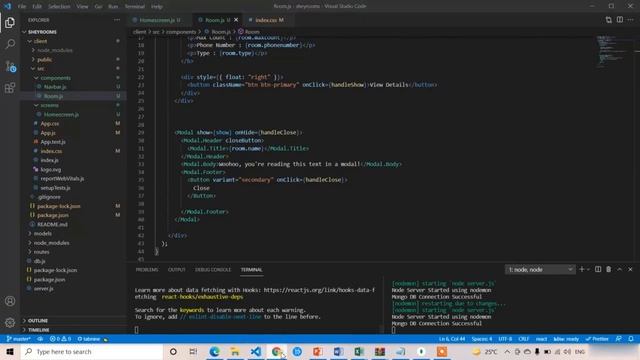Switch to DEBUG CONSOLE panel tab
The height and width of the screenshot is (360, 640).
click(213, 269)
